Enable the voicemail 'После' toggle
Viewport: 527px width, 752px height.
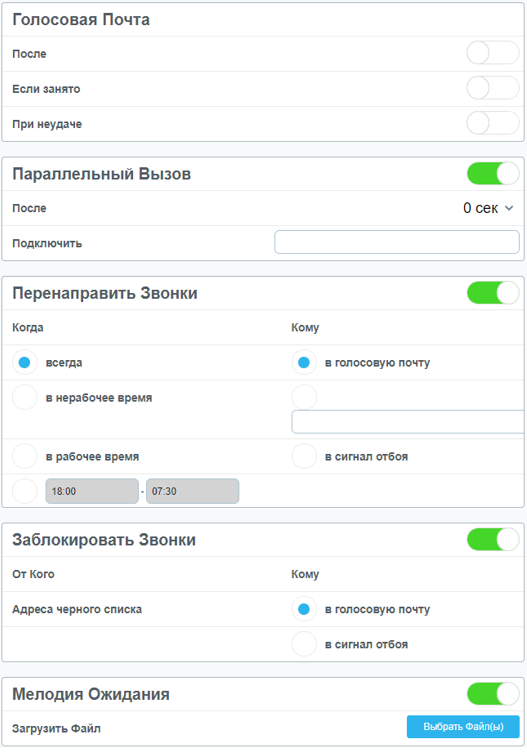[x=492, y=53]
